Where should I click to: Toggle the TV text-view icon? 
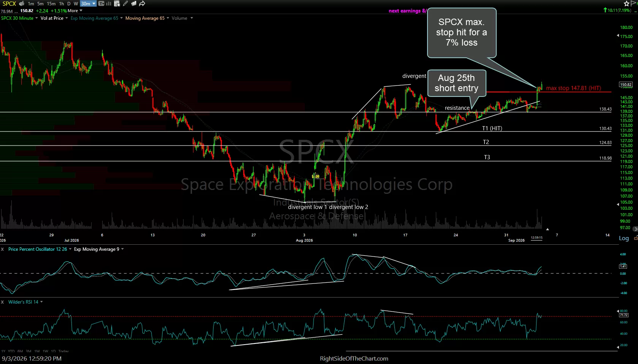tap(101, 4)
